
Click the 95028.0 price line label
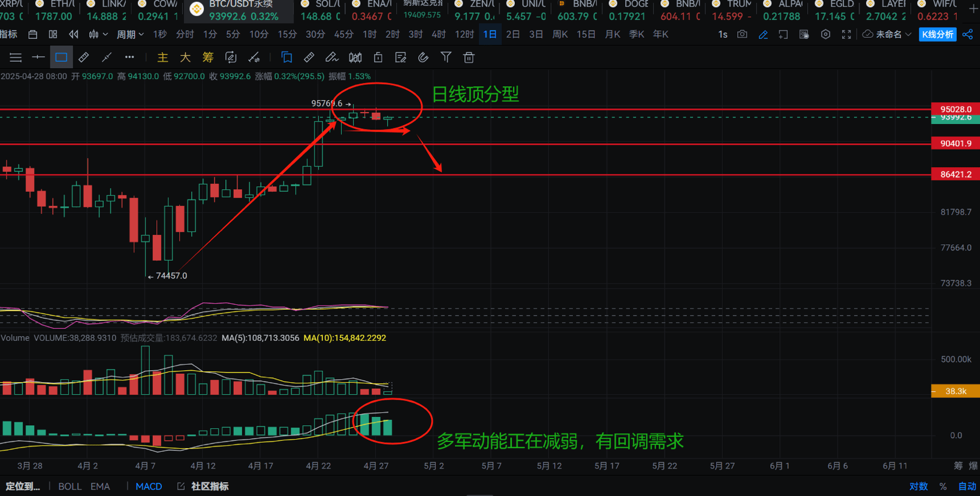tap(955, 109)
